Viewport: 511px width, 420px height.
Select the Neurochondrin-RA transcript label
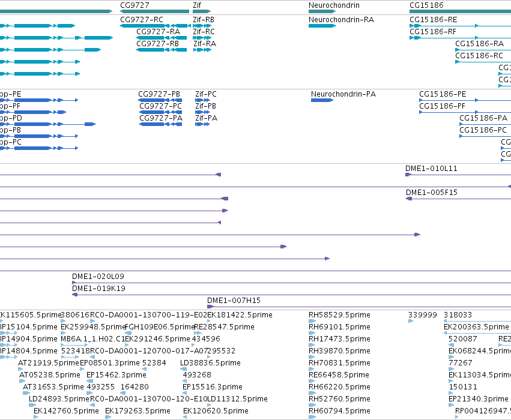pyautogui.click(x=341, y=20)
